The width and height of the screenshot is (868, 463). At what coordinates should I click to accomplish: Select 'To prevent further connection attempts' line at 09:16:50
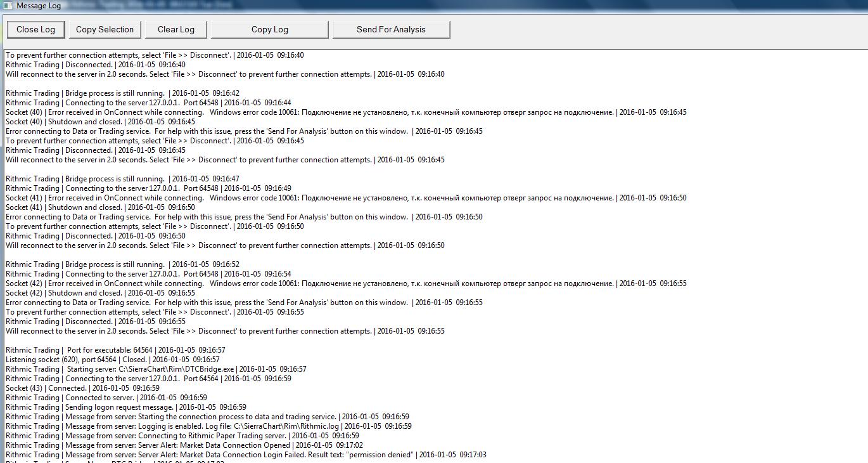pos(155,226)
